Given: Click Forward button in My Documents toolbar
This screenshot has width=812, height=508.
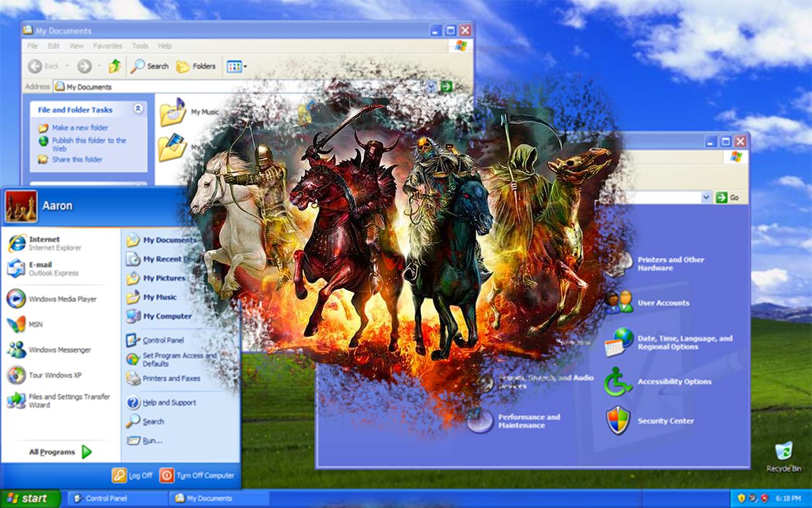Looking at the screenshot, I should (84, 66).
